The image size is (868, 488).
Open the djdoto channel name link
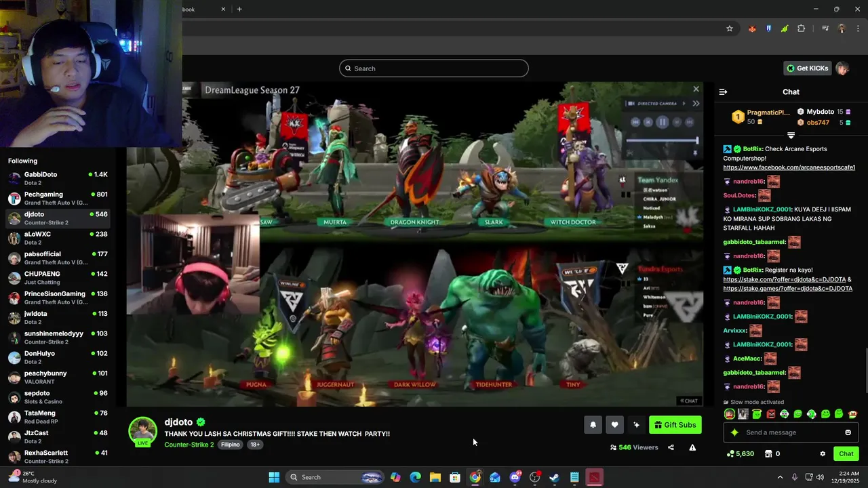[x=178, y=422]
